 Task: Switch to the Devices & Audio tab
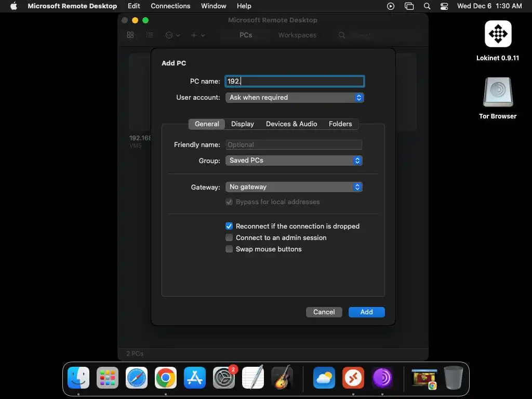pyautogui.click(x=291, y=124)
